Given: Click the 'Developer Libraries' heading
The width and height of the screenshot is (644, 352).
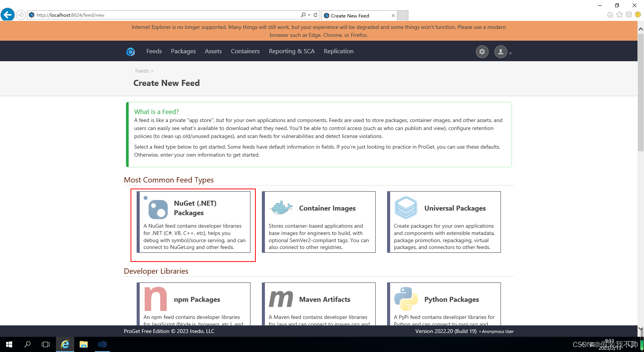Looking at the screenshot, I should 156,271.
